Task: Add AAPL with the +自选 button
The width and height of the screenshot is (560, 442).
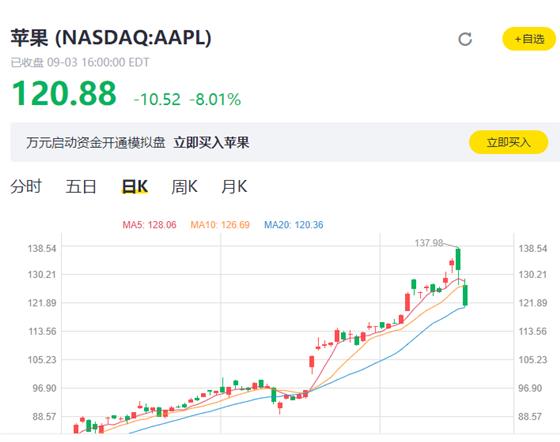Action: coord(529,39)
